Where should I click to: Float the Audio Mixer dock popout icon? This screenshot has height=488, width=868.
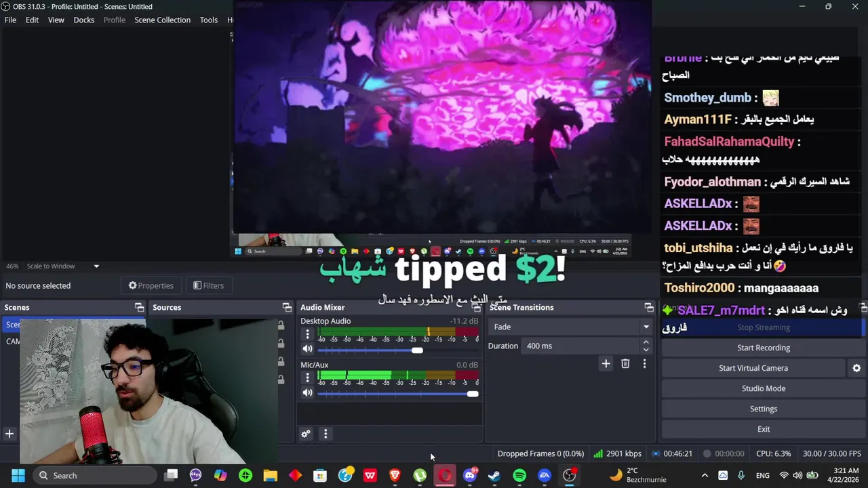tap(477, 307)
